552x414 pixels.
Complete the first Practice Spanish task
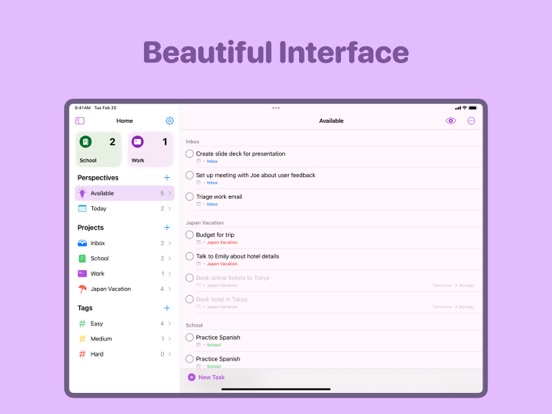189,337
